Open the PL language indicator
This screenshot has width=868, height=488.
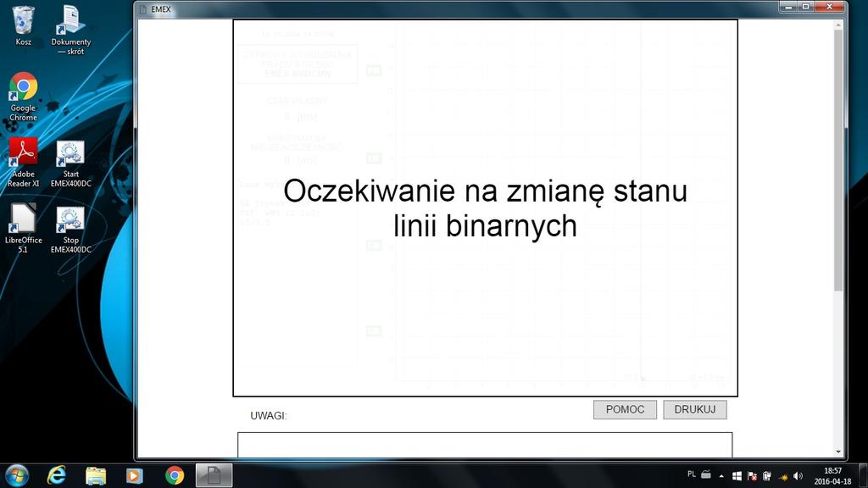tap(692, 474)
